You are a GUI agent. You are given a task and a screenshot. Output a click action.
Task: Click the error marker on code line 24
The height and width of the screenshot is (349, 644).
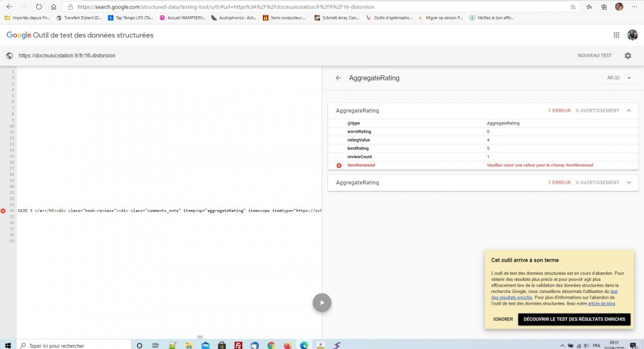point(3,211)
